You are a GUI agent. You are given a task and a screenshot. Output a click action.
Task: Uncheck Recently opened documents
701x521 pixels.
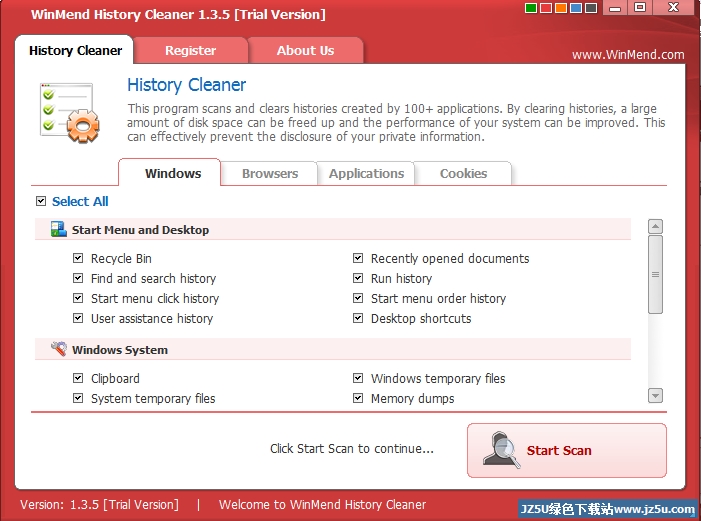(358, 258)
